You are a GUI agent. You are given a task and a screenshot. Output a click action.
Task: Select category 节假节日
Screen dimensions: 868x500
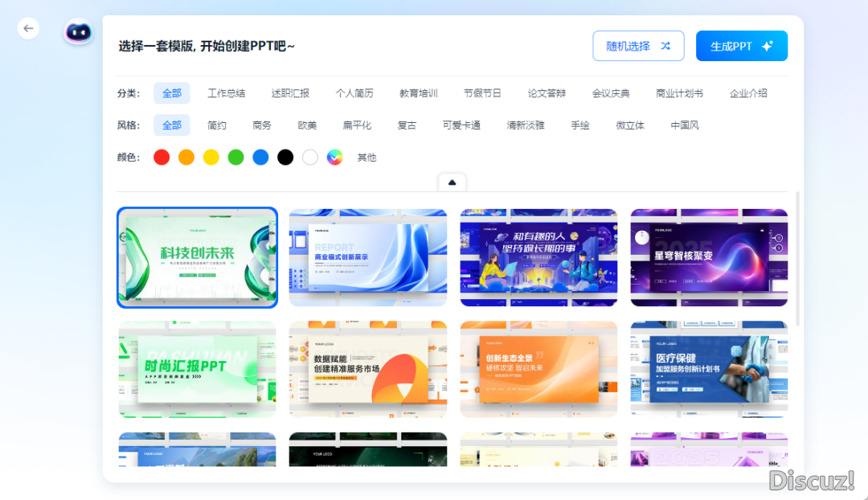482,93
